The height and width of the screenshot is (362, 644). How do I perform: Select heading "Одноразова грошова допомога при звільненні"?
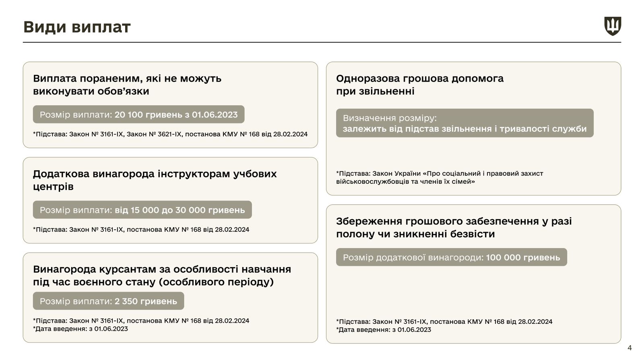click(419, 84)
